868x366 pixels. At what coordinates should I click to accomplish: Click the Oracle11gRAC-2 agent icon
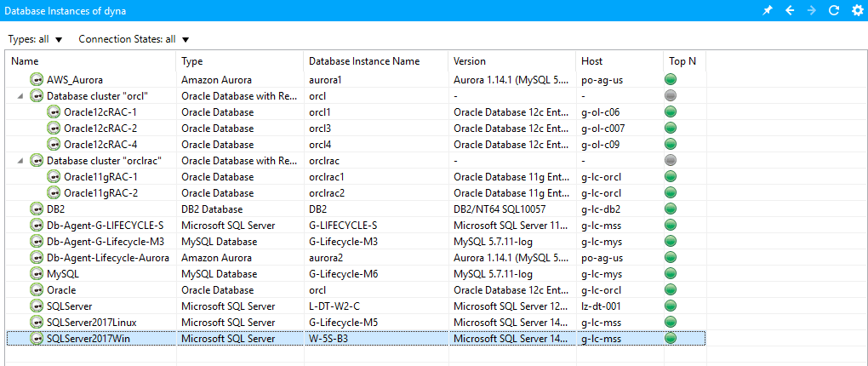pos(54,192)
